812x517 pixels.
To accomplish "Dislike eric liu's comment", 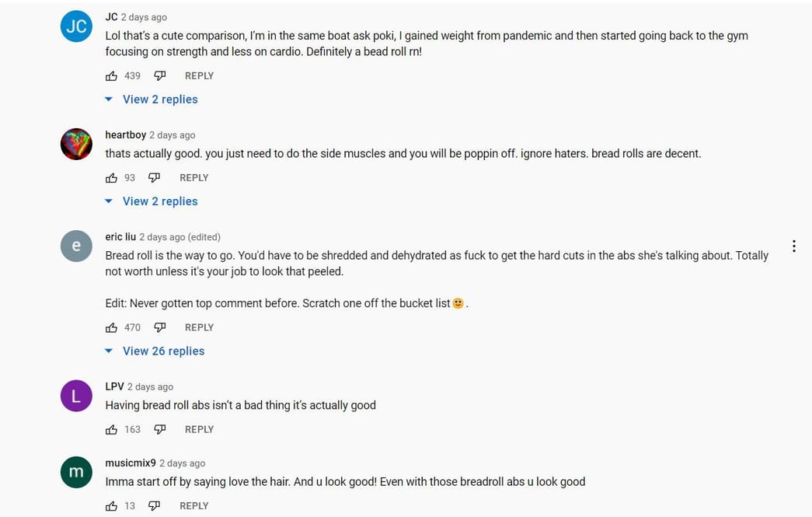I will point(159,327).
